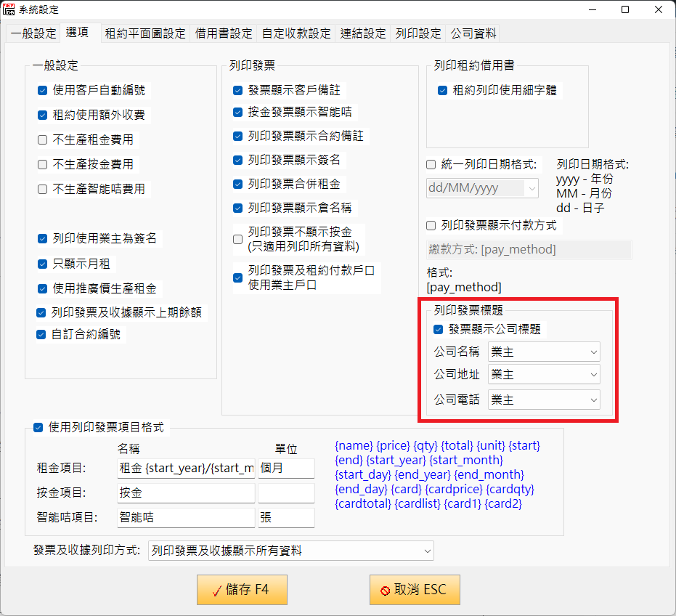Enable 不生產租金費用 checkbox

point(43,140)
